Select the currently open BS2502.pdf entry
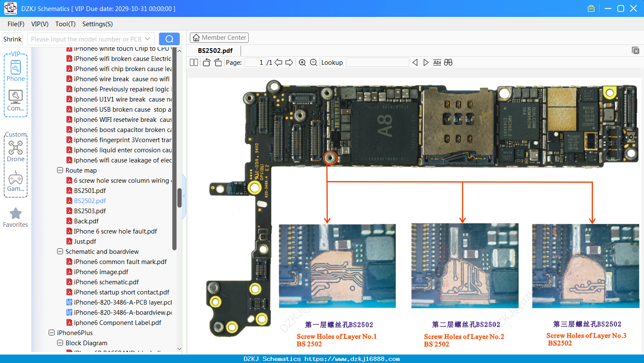Viewport: 644px width, 363px height. [x=90, y=201]
